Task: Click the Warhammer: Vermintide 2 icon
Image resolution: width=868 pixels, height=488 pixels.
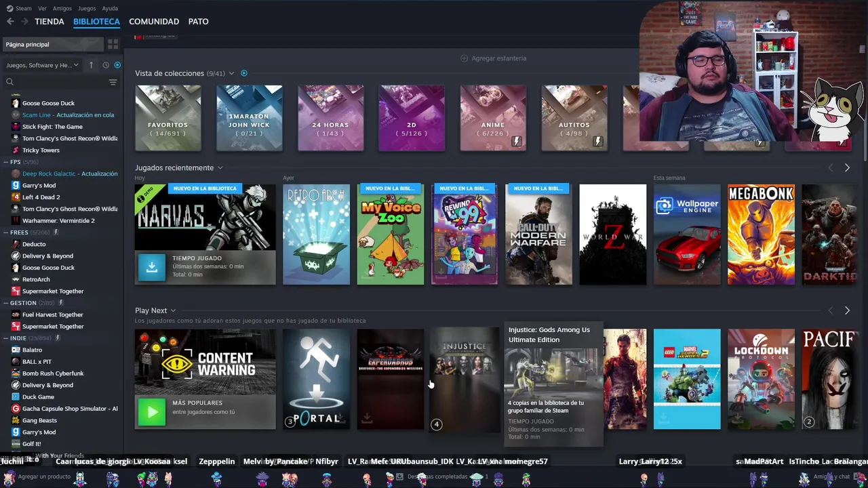Action: pos(16,221)
